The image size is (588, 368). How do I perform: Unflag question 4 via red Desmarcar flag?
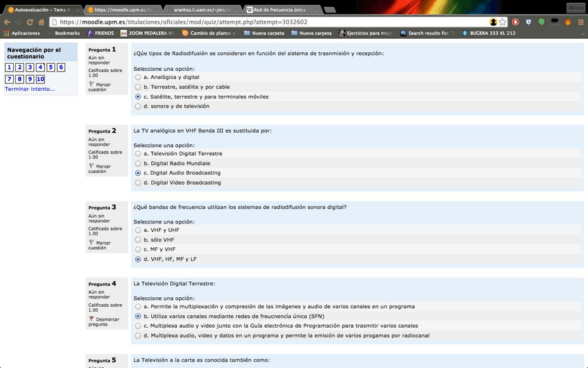pos(91,318)
